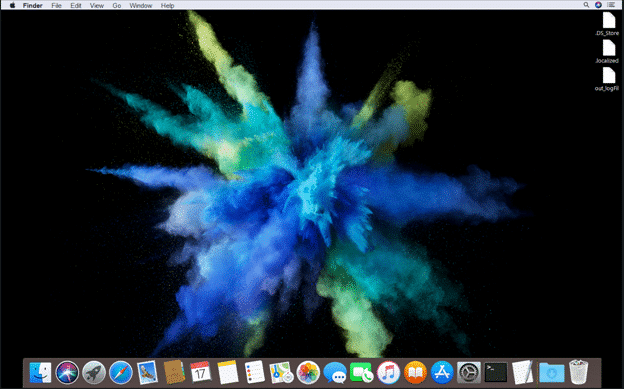The height and width of the screenshot is (389, 624).
Task: Open Notification Center icon in menu bar
Action: 611,5
